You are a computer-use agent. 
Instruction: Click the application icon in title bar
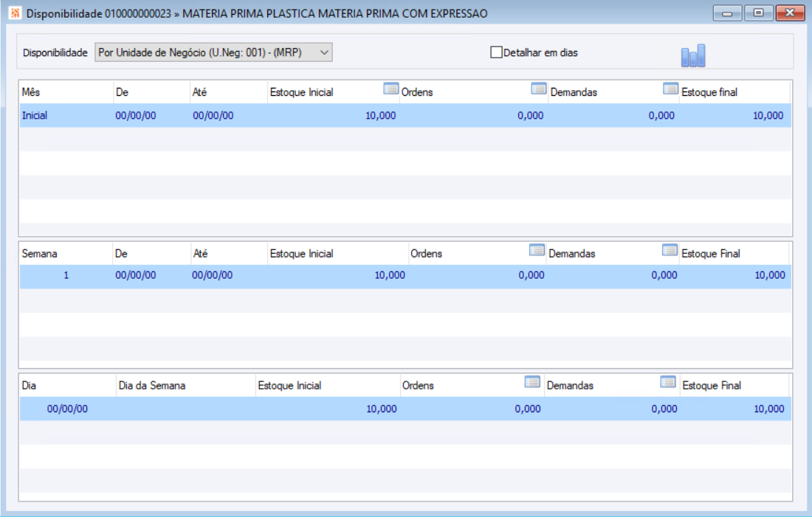[x=15, y=13]
